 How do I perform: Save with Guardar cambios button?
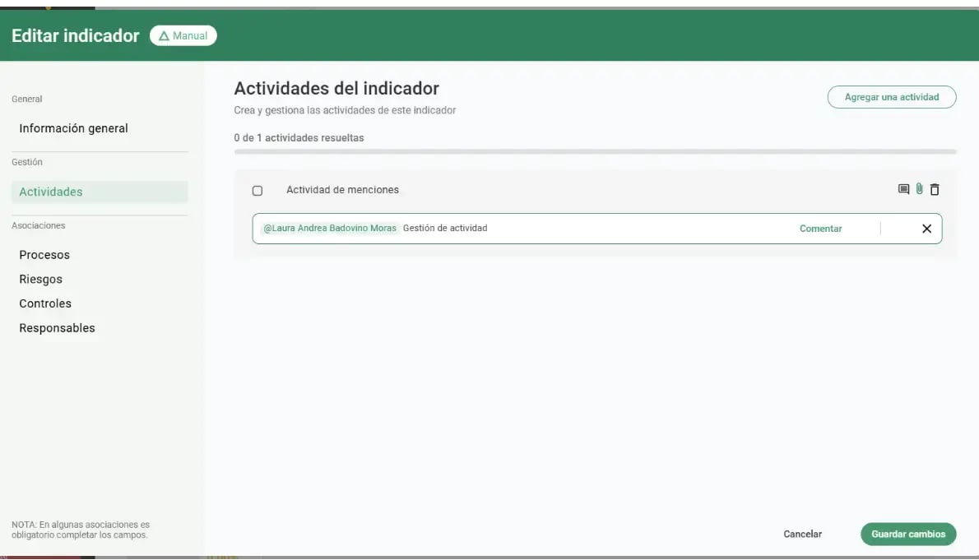tap(908, 534)
